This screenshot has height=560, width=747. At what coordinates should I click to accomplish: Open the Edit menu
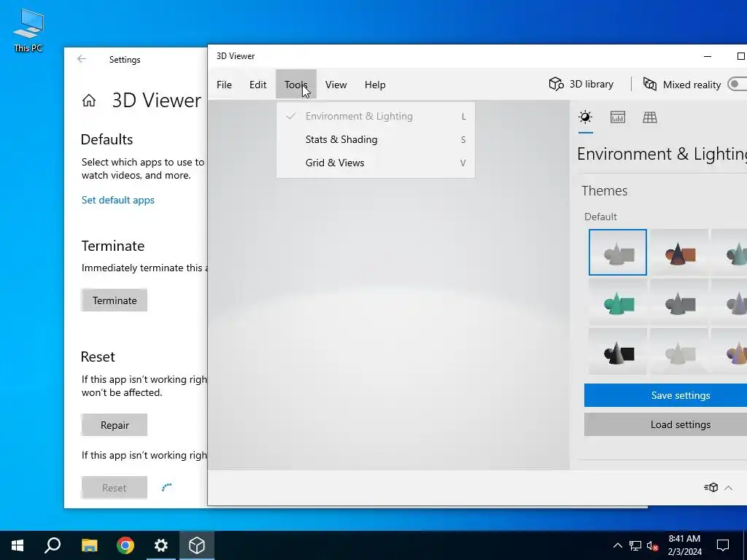(258, 85)
